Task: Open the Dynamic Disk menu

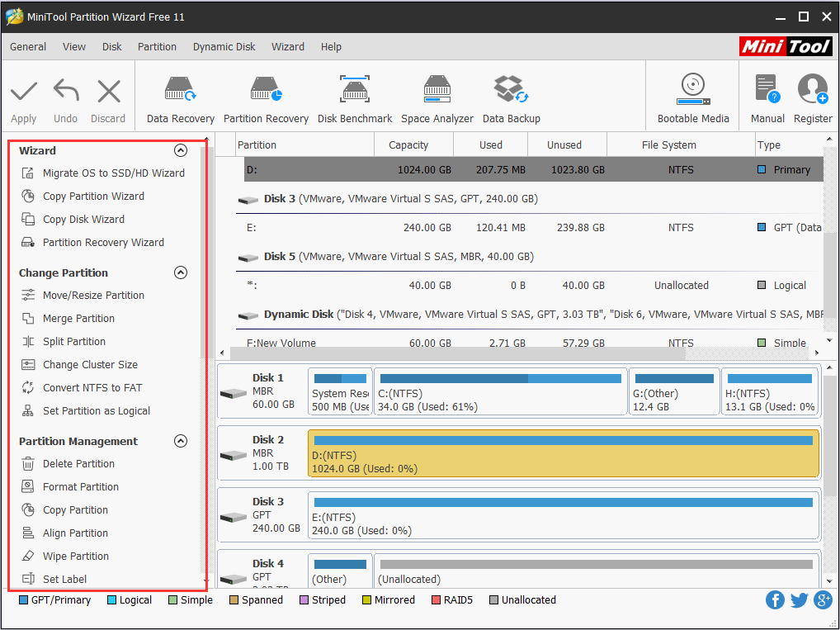Action: [224, 46]
